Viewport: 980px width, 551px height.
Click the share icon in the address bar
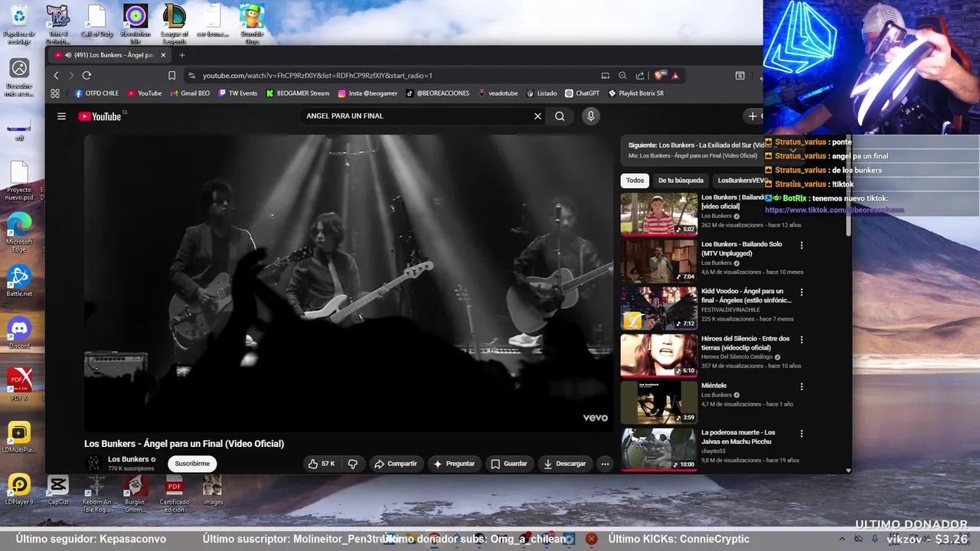pyautogui.click(x=640, y=75)
